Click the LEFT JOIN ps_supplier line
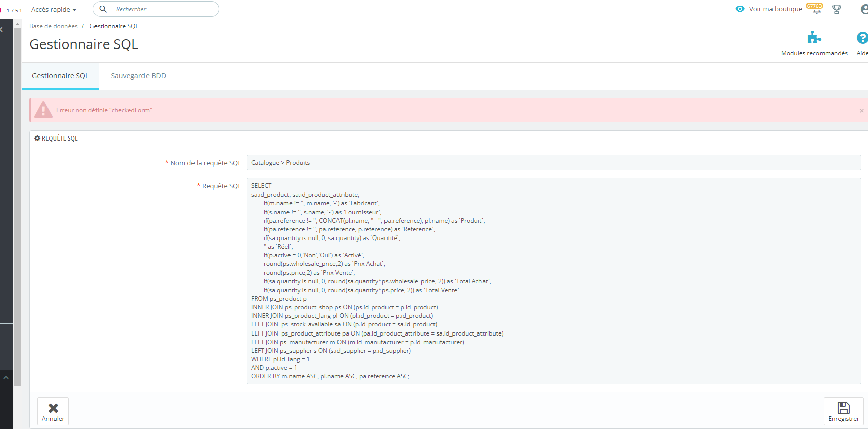 [331, 351]
